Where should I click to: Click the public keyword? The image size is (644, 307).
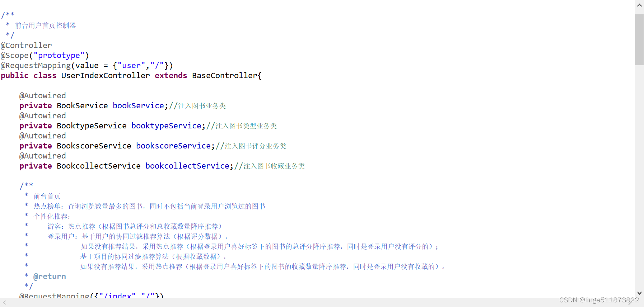pyautogui.click(x=15, y=76)
